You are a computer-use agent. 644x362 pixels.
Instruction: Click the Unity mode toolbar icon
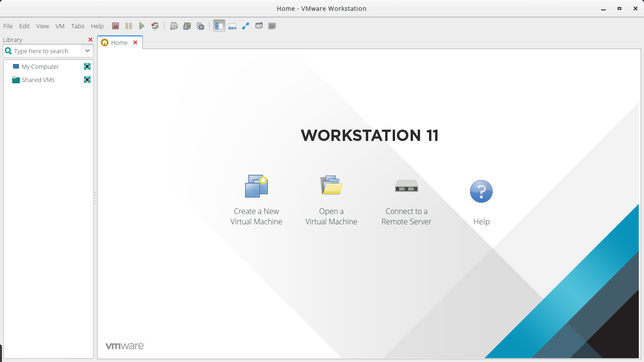259,26
